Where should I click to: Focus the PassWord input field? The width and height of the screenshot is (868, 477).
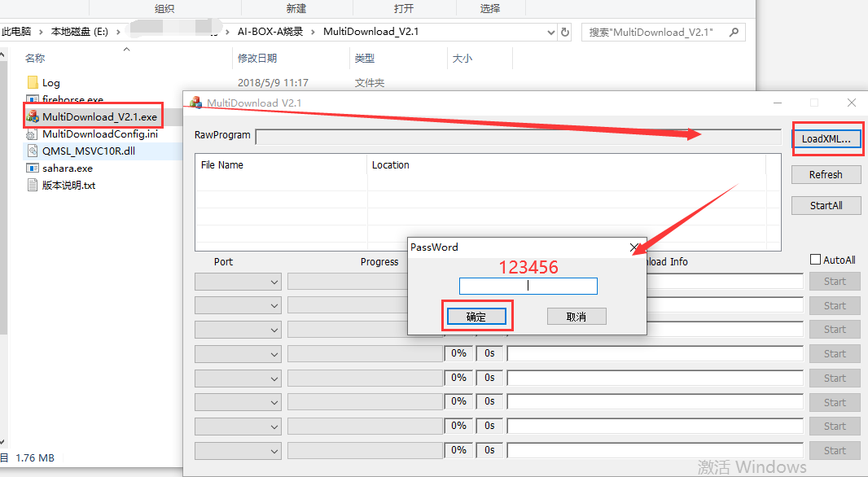tap(528, 286)
